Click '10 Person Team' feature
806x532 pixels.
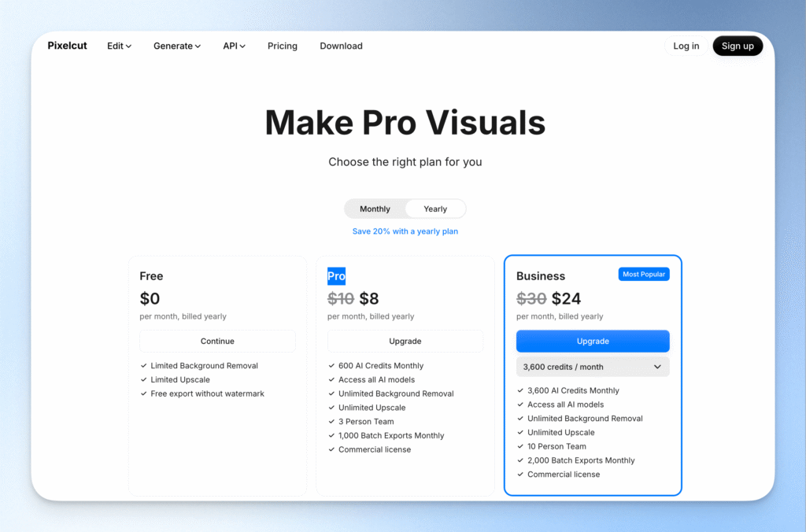tap(556, 447)
